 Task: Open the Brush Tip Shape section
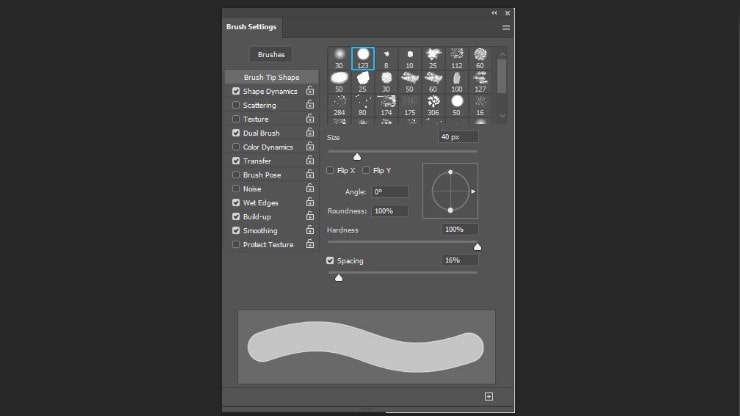[271, 77]
